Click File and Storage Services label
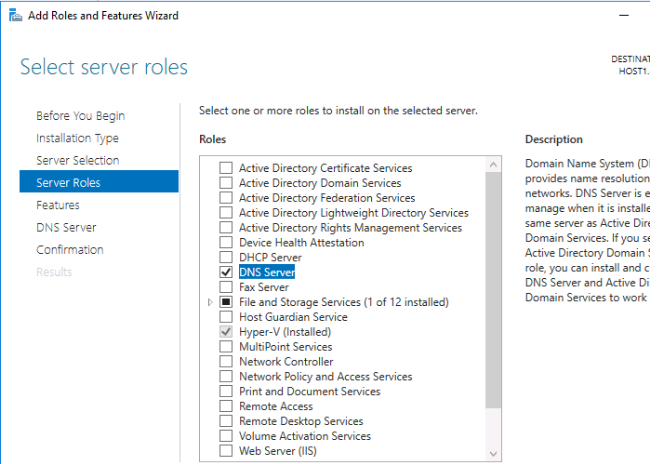 [x=344, y=302]
